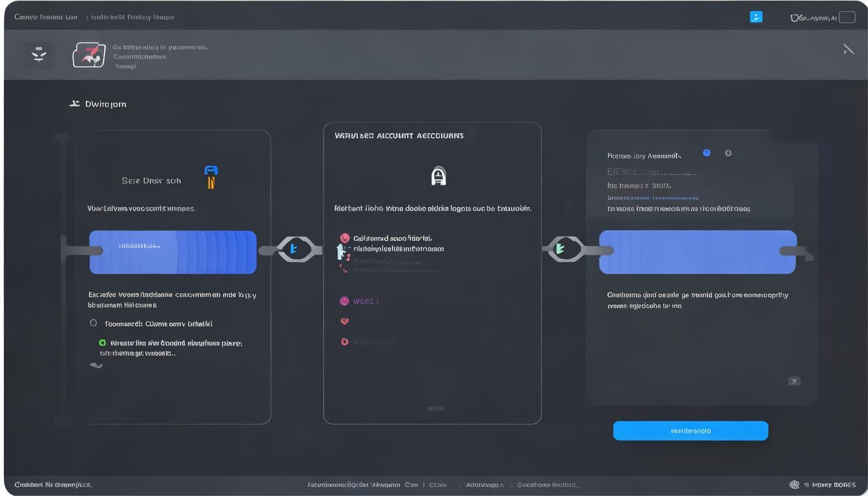Click the pink heart icon in center card
The image size is (868, 496).
pos(344,321)
